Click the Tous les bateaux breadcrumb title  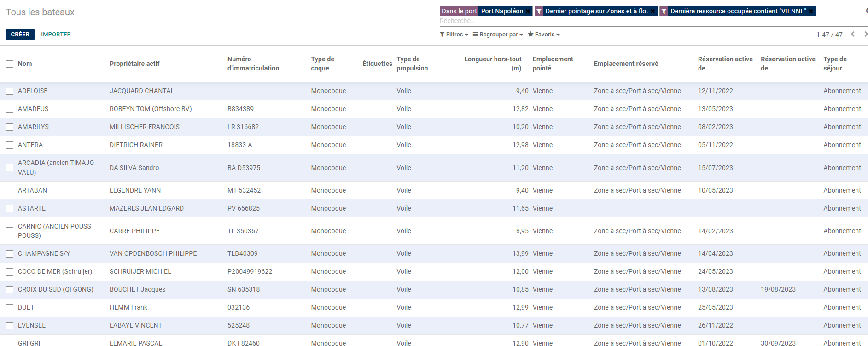[40, 12]
